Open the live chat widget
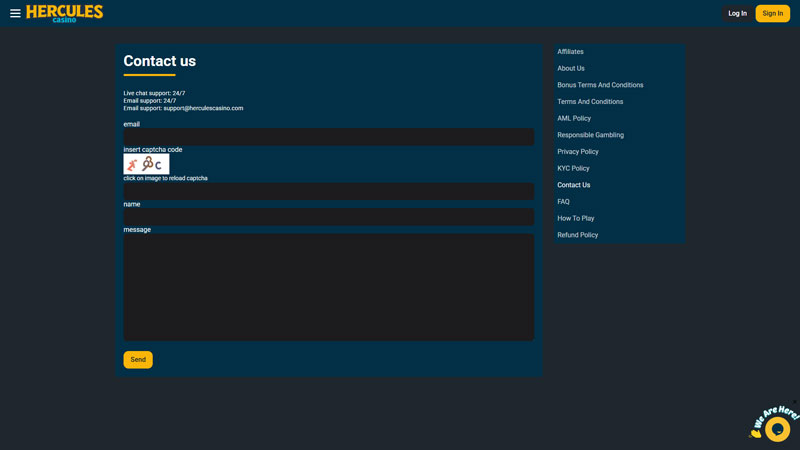This screenshot has height=450, width=800. pyautogui.click(x=776, y=427)
